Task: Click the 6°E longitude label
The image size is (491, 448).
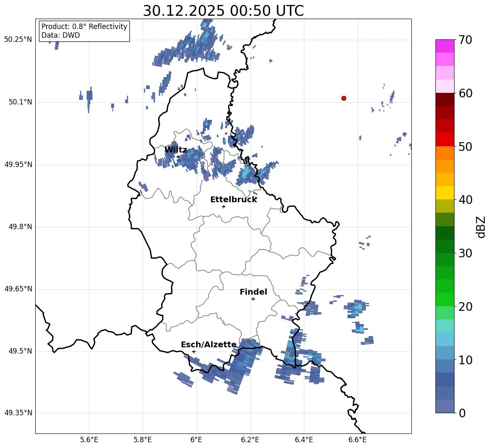Action: pos(196,440)
